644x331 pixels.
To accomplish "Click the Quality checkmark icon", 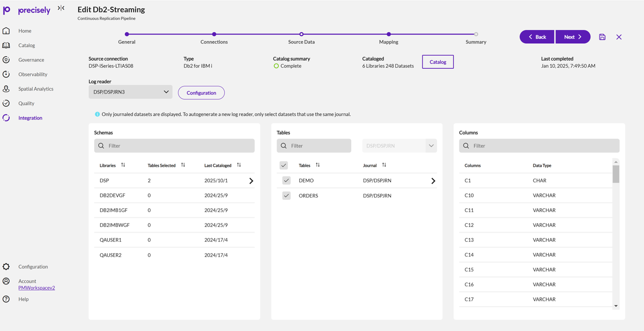I will [6, 103].
